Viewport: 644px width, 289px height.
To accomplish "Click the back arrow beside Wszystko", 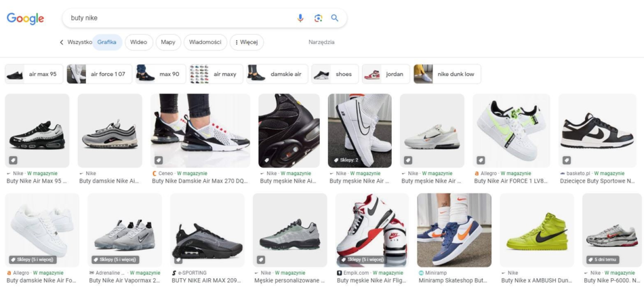I will click(x=62, y=42).
